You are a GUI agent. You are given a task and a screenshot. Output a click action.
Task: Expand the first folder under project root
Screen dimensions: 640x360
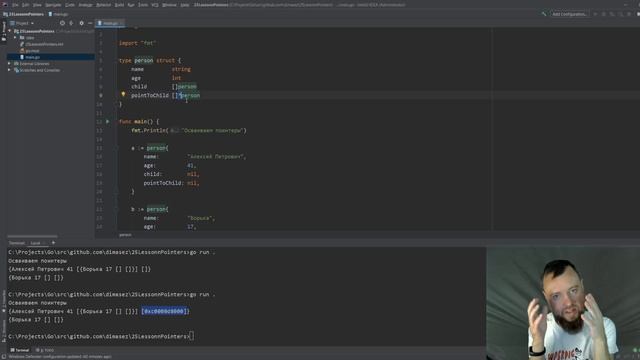click(15, 38)
